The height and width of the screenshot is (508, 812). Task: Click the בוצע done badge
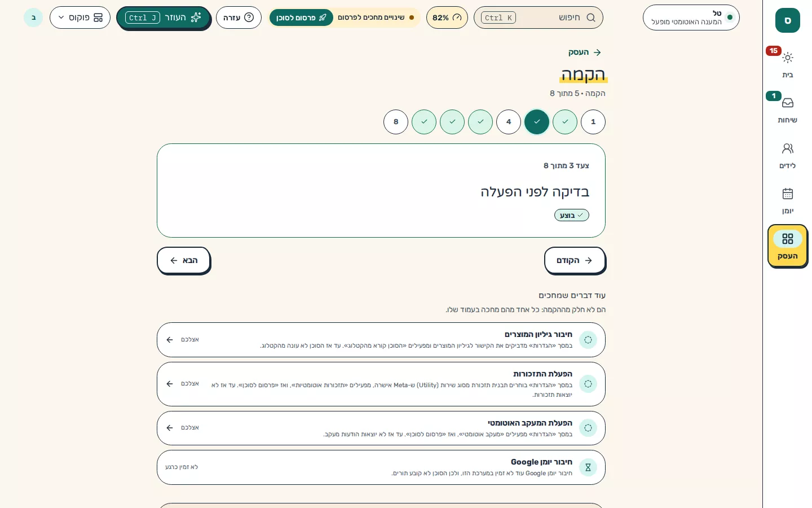[x=572, y=215]
